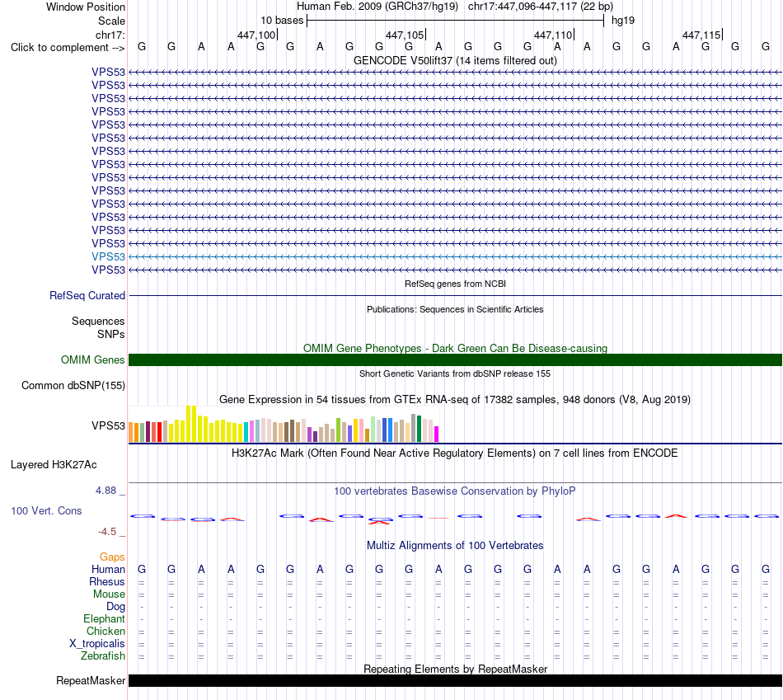Click the "Window Position" track label
The height and width of the screenshot is (700, 783).
pyautogui.click(x=86, y=7)
